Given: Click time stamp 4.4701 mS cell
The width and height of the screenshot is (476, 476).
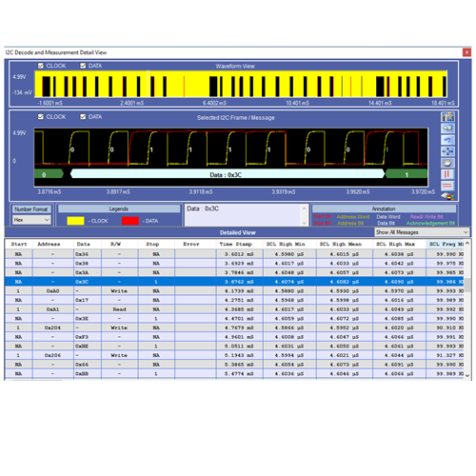Looking at the screenshot, I should (239, 319).
